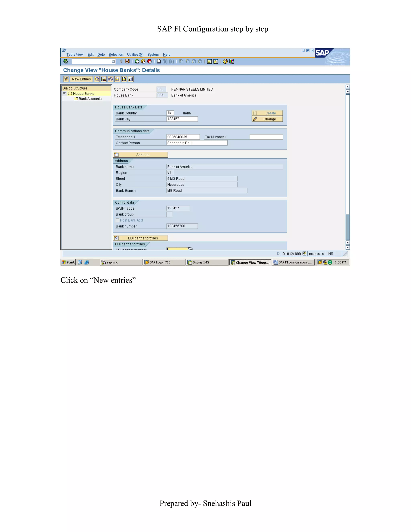
Task: Click the Next Entry icon
Action: [124, 79]
